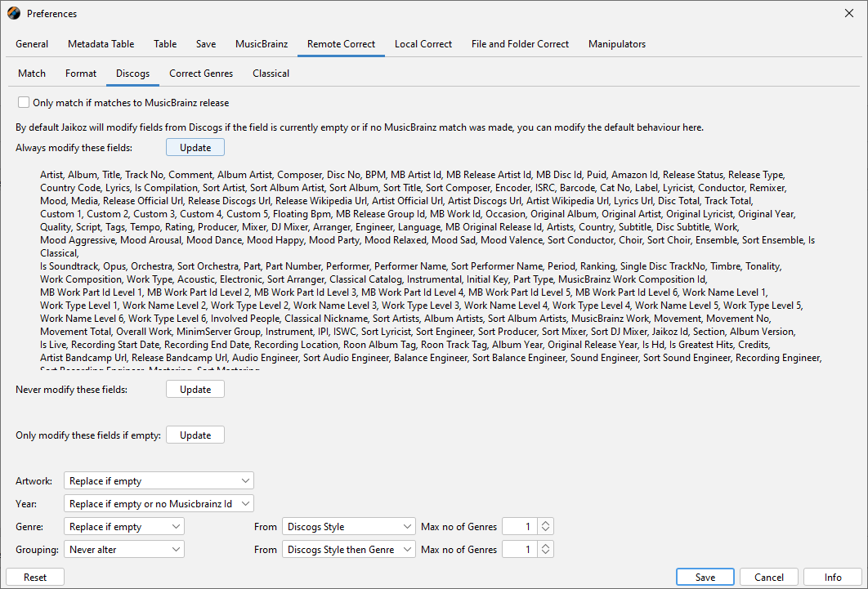Click the 'Grouping:' label
Screen dimensions: 868x589
click(37, 550)
